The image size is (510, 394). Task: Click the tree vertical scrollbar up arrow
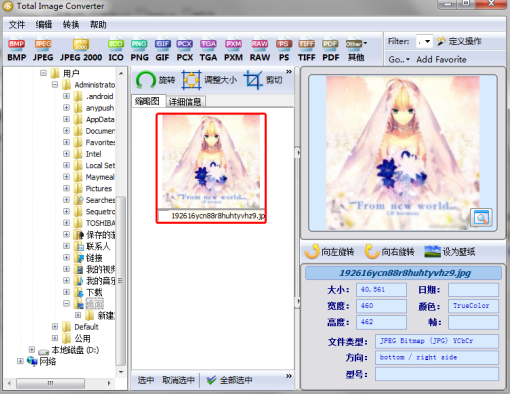[x=121, y=73]
